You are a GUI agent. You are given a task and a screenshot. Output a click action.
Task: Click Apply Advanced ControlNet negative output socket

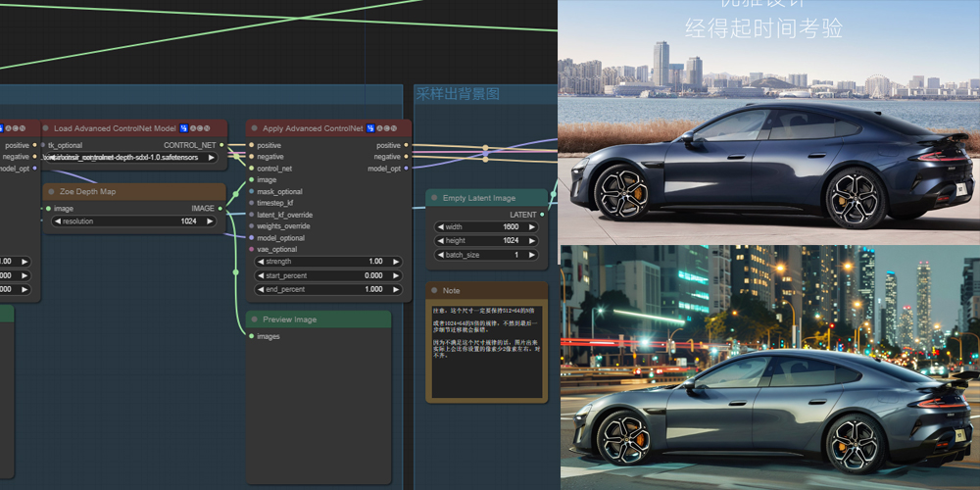click(x=407, y=156)
